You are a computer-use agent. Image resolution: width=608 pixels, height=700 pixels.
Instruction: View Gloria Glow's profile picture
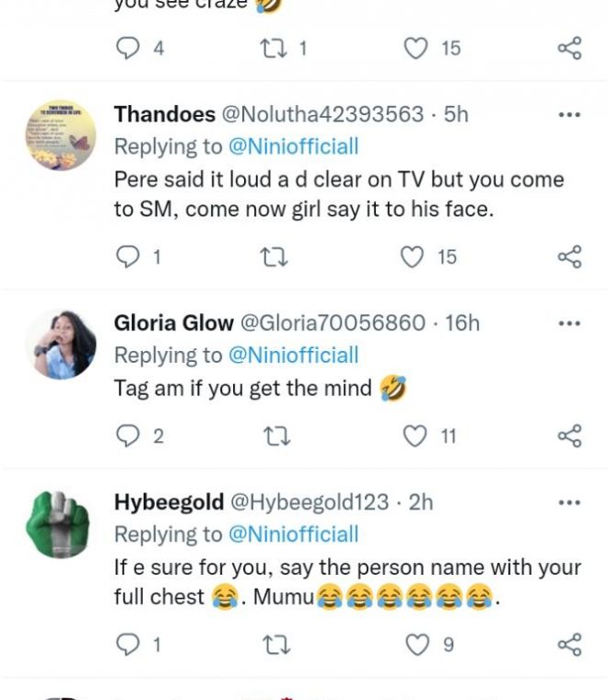pos(61,344)
